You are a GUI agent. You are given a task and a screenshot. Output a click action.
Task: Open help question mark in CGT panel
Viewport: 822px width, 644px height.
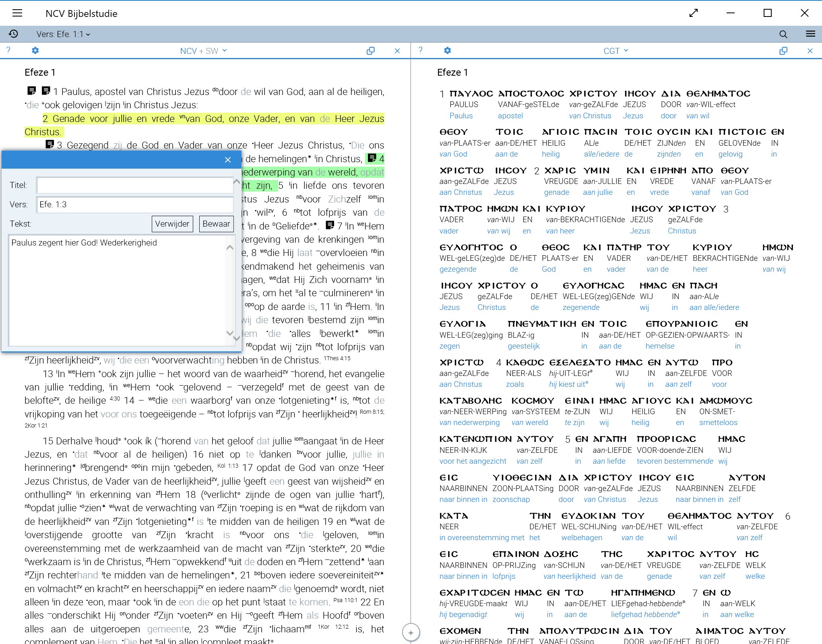pyautogui.click(x=420, y=50)
